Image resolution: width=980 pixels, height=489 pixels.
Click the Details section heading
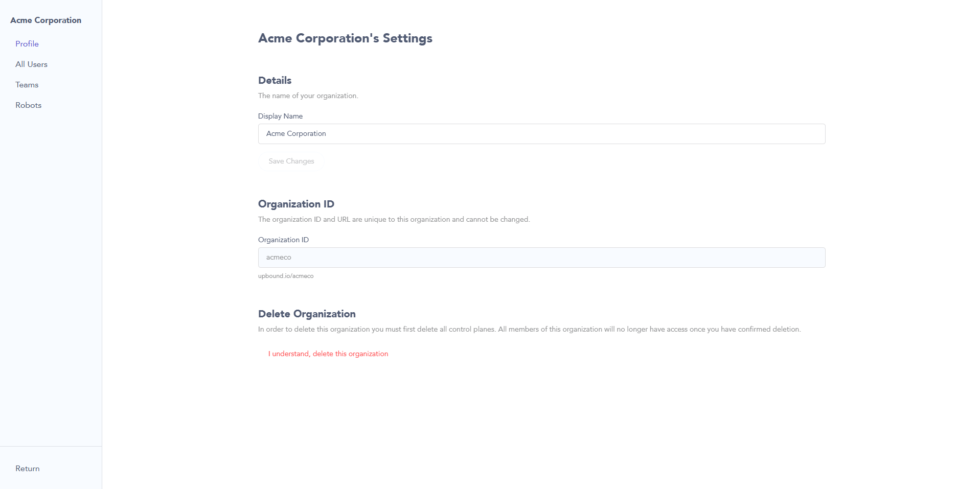click(275, 80)
